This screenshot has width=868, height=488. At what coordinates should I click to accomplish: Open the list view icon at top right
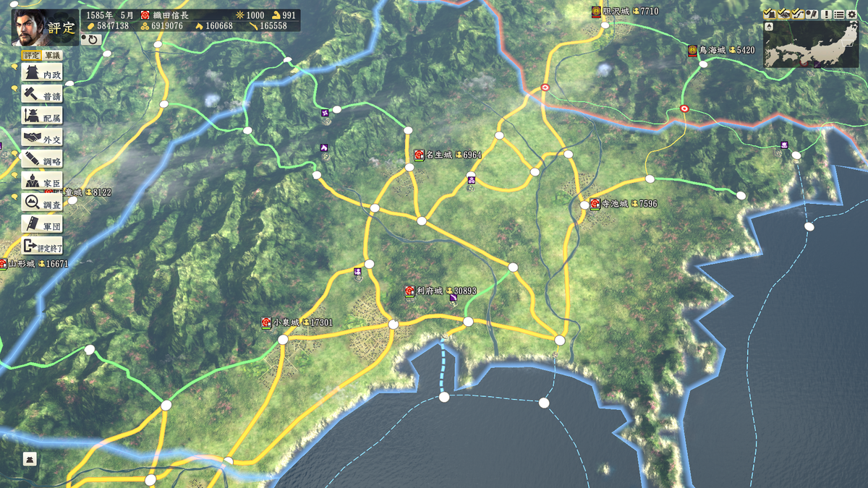tap(838, 14)
